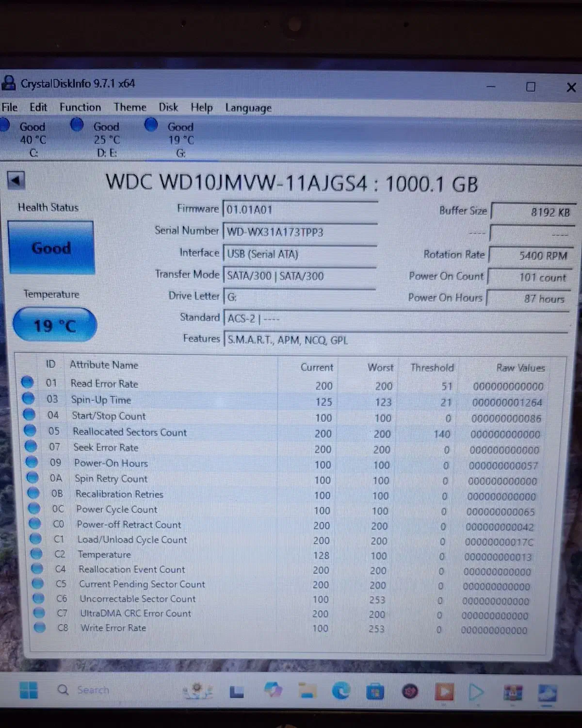Click the previous disk arrow button
Viewport: 582px width, 728px height.
(x=16, y=181)
